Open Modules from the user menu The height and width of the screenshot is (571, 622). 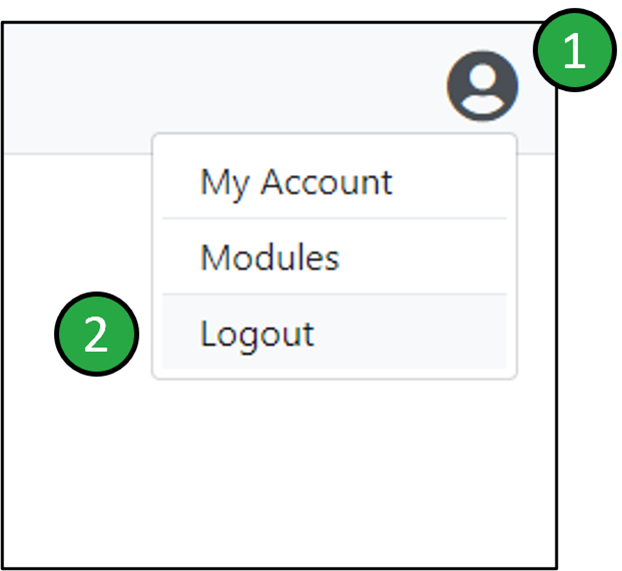[x=270, y=258]
